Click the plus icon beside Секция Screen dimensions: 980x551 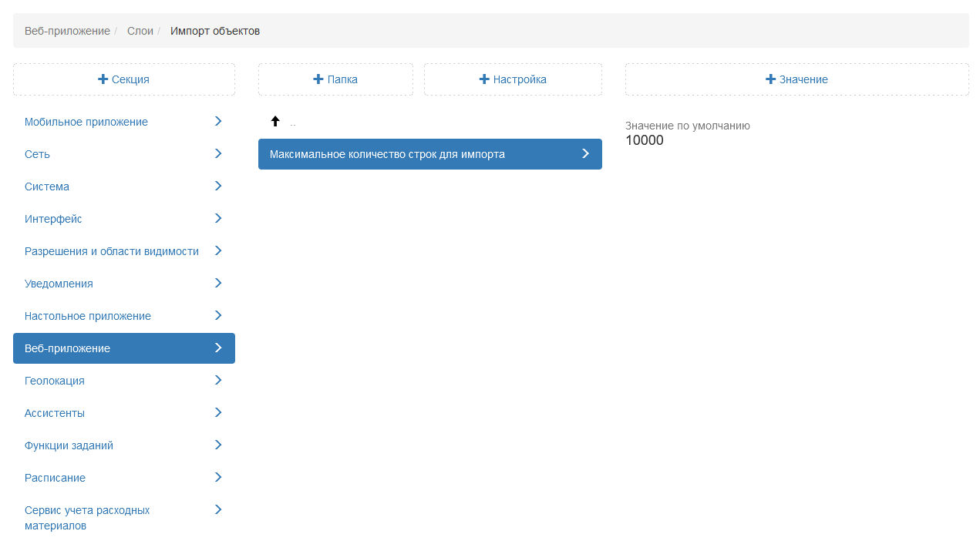103,79
